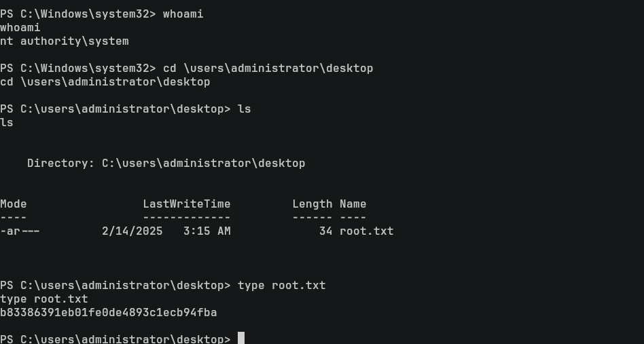Click the "nt authority\system" output line

tap(65, 41)
